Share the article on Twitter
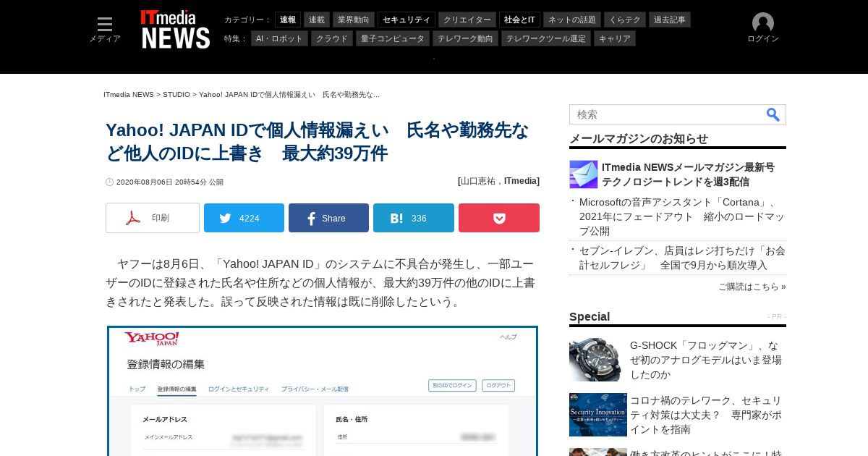 (x=244, y=218)
